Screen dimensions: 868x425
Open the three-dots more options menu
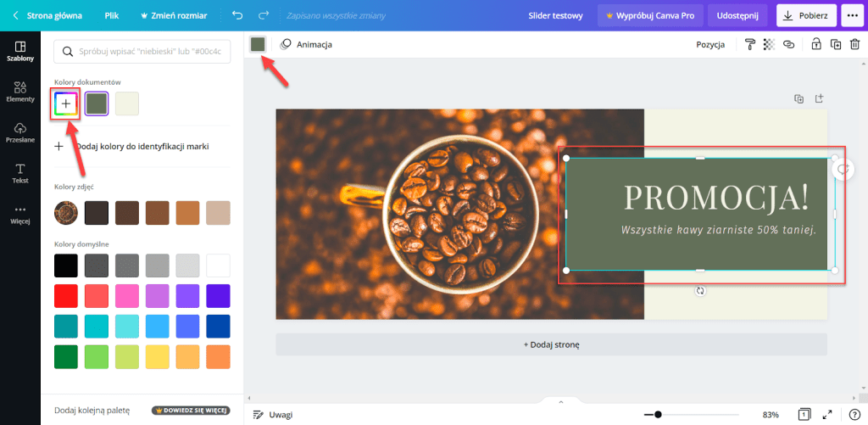(x=852, y=15)
